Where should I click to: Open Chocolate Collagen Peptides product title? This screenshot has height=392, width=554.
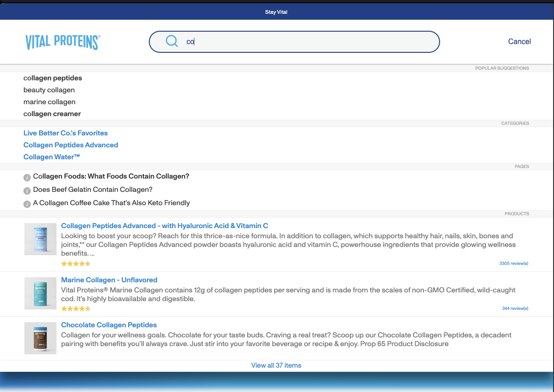(x=109, y=325)
